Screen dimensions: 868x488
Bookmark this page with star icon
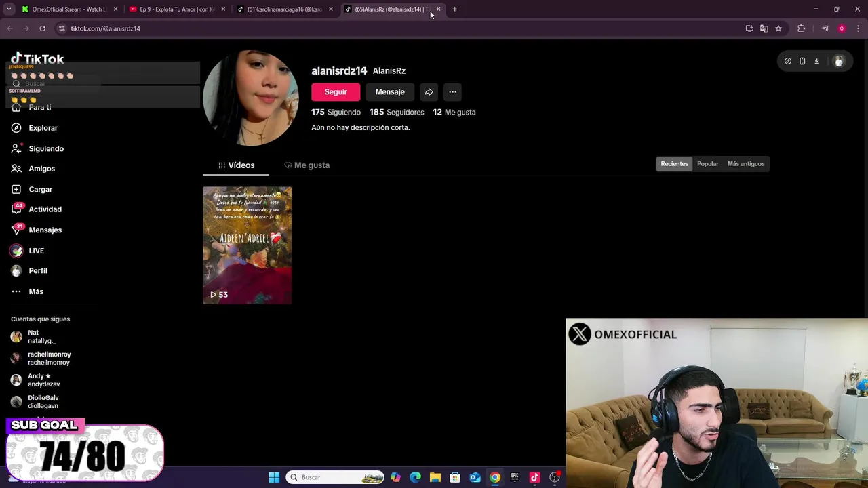[x=778, y=28]
